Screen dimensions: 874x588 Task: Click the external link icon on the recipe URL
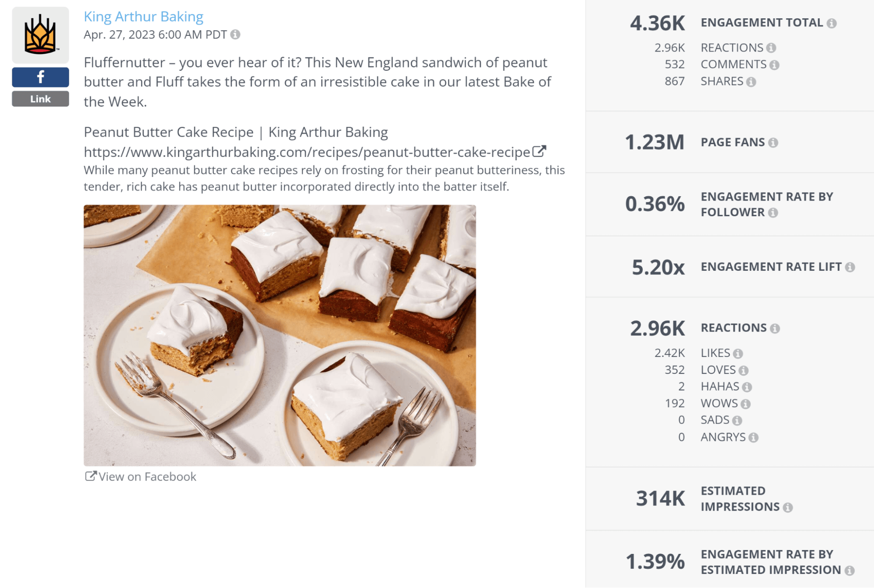coord(540,151)
